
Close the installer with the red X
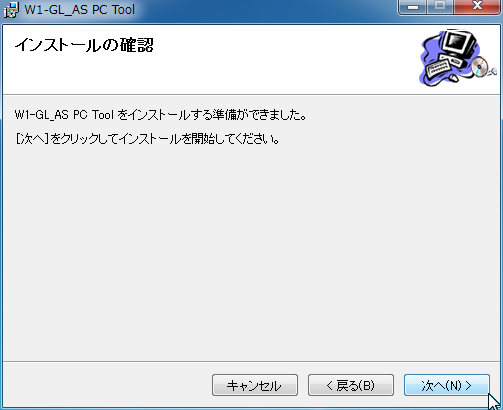477,7
